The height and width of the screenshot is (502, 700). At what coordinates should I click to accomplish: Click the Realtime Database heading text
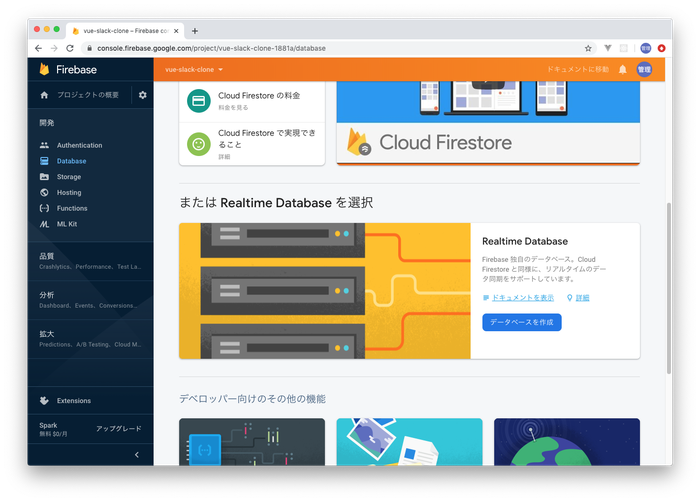click(525, 241)
